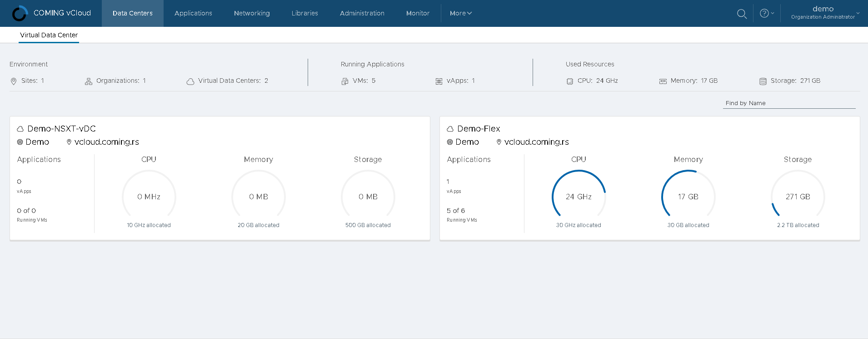The image size is (868, 339).
Task: Click 'Organizations: 1' text
Action: [x=121, y=81]
